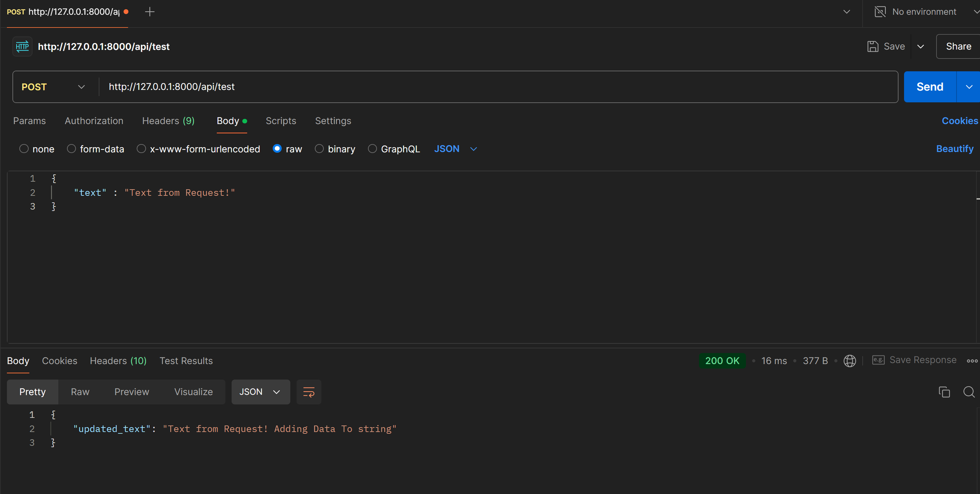Toggle line wrapping in the response viewer
The height and width of the screenshot is (494, 980).
tap(308, 392)
